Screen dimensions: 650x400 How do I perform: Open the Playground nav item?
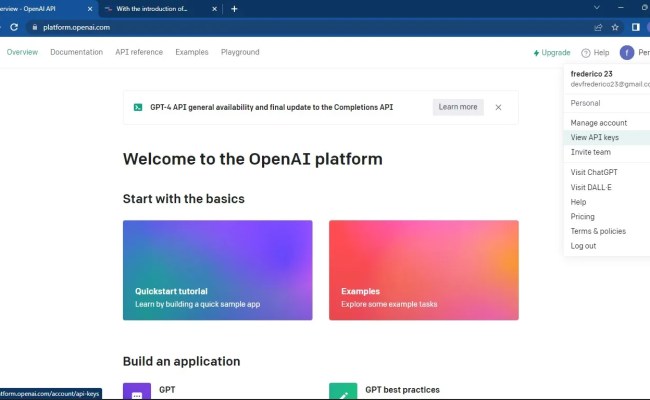click(x=240, y=52)
